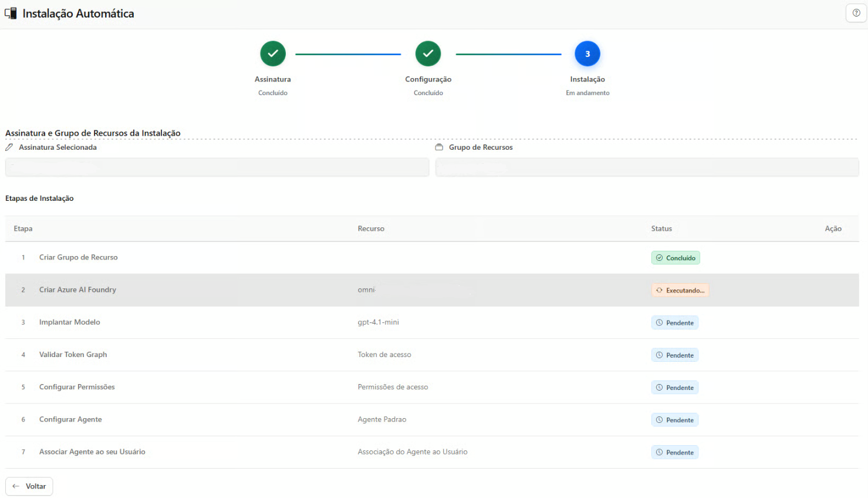
Task: Select step 3 Instalação circle
Action: coord(587,54)
